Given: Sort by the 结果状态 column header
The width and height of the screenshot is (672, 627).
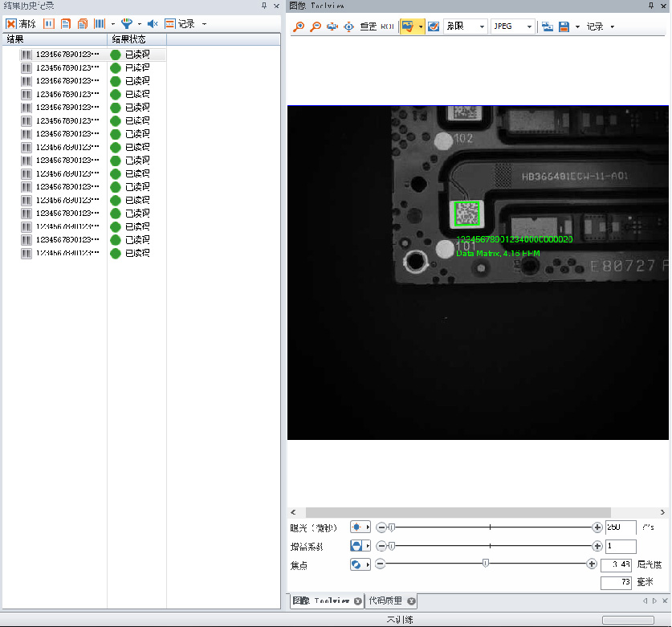Looking at the screenshot, I should [136, 39].
